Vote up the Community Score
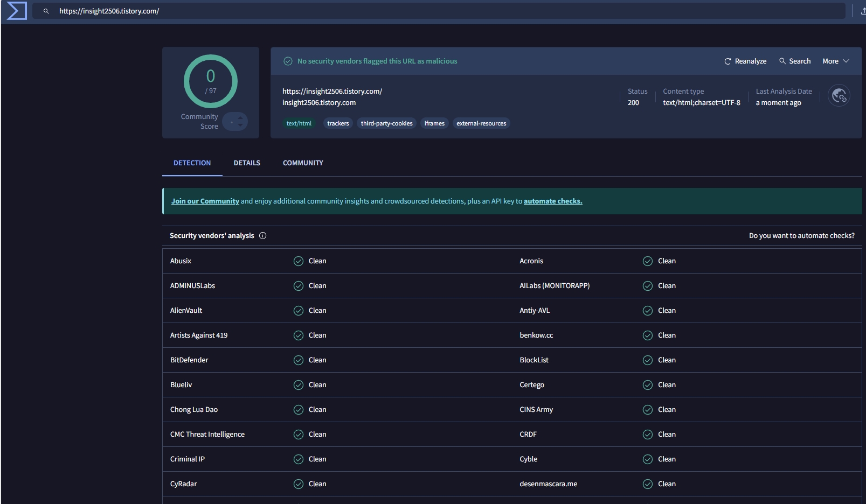866x504 pixels. click(240, 118)
